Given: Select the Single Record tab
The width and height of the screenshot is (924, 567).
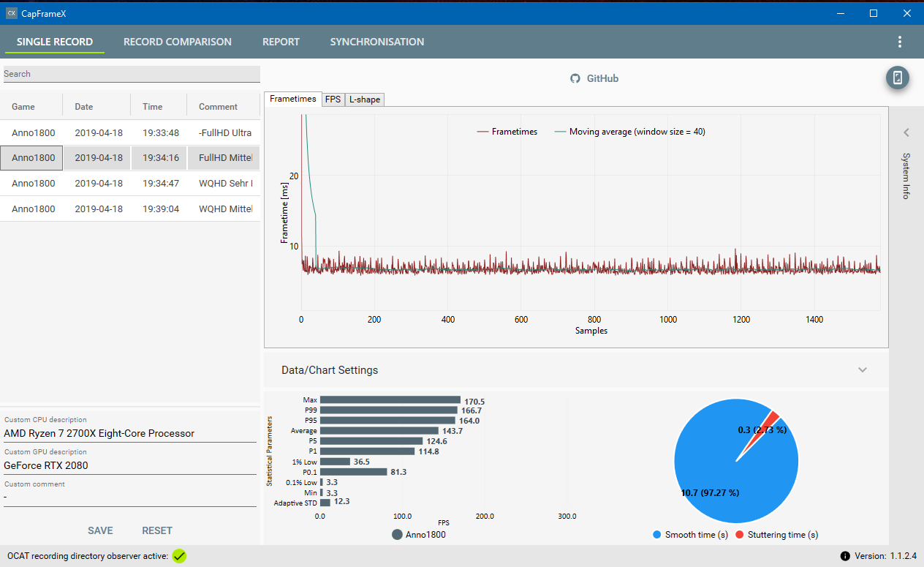Looking at the screenshot, I should coord(55,42).
